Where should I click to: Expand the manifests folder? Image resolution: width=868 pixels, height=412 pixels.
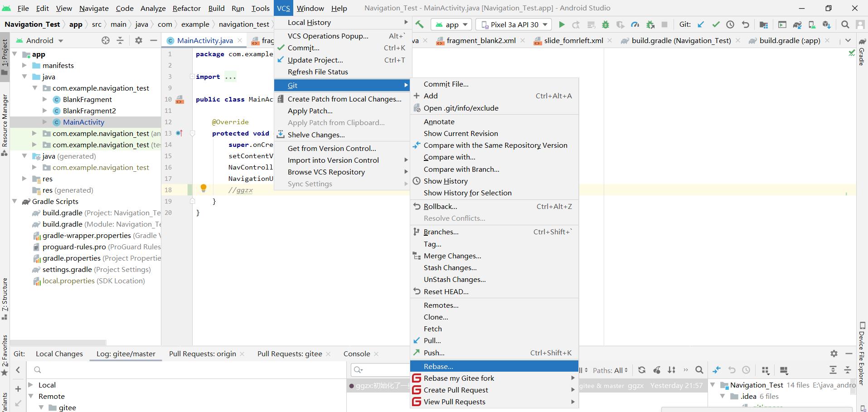coord(24,65)
